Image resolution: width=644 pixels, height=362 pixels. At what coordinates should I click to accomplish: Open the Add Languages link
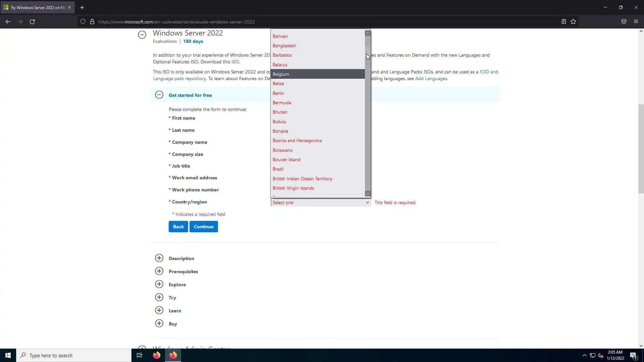[431, 78]
